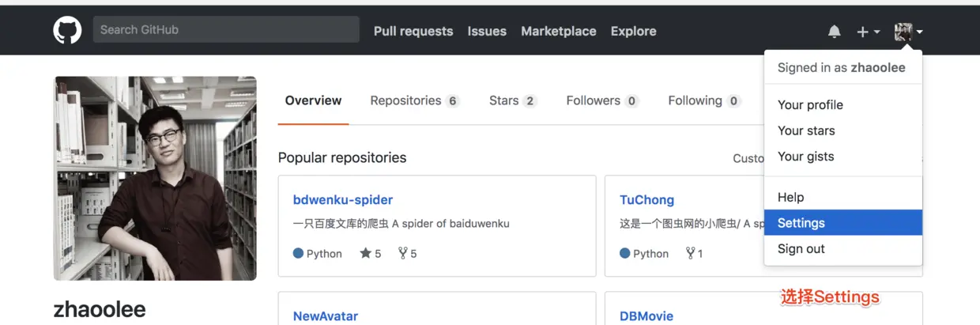Switch to the Stars tab
Viewport: 980px width, 325px height.
click(513, 100)
